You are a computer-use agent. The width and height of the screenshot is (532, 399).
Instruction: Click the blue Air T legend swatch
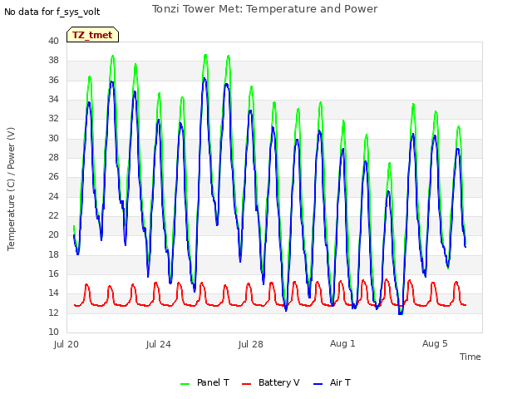(x=318, y=384)
